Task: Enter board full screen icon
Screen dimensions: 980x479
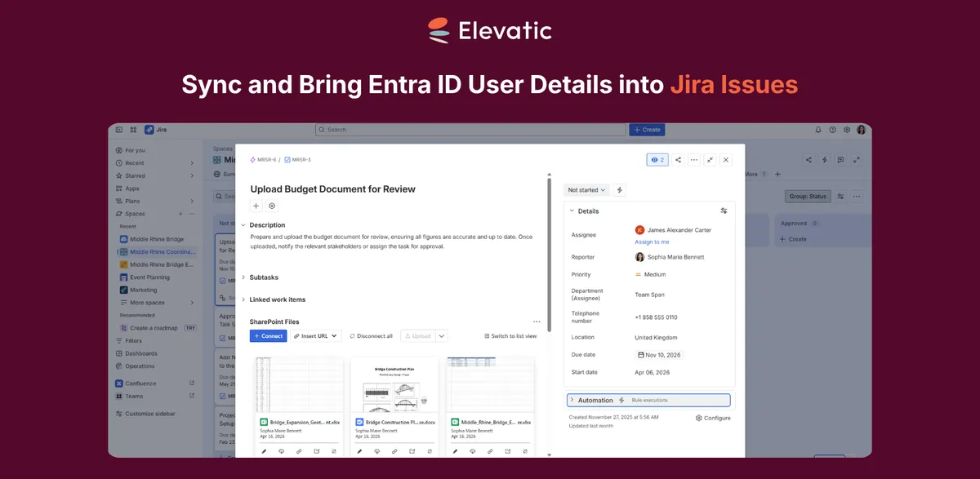Action: [857, 160]
